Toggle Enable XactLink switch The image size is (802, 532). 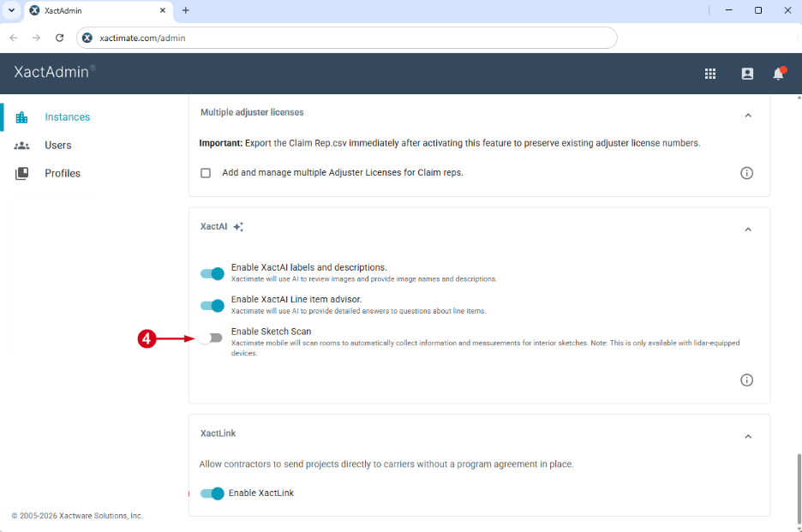point(212,493)
